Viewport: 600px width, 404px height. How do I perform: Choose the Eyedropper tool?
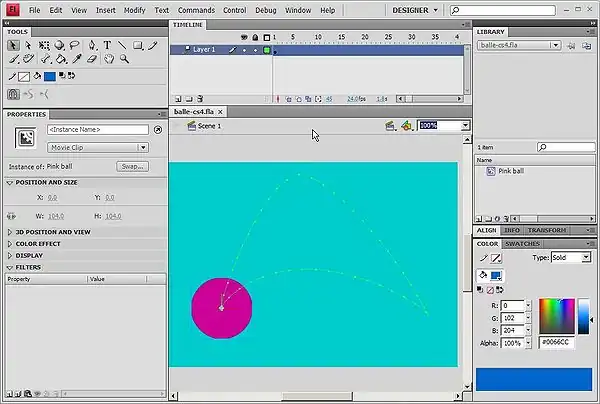76,59
